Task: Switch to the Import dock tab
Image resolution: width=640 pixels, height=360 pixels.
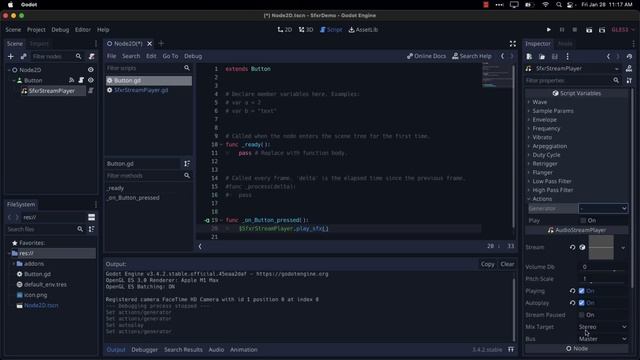Action: click(39, 44)
